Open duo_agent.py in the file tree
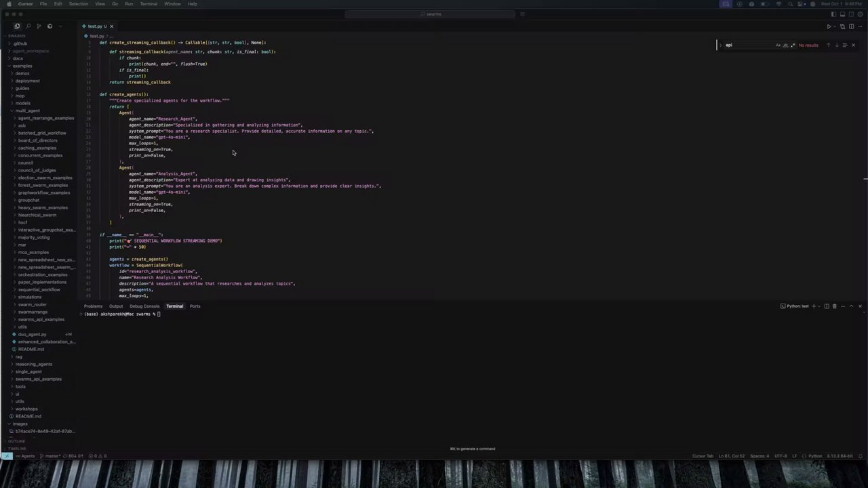The width and height of the screenshot is (868, 488). (x=33, y=334)
